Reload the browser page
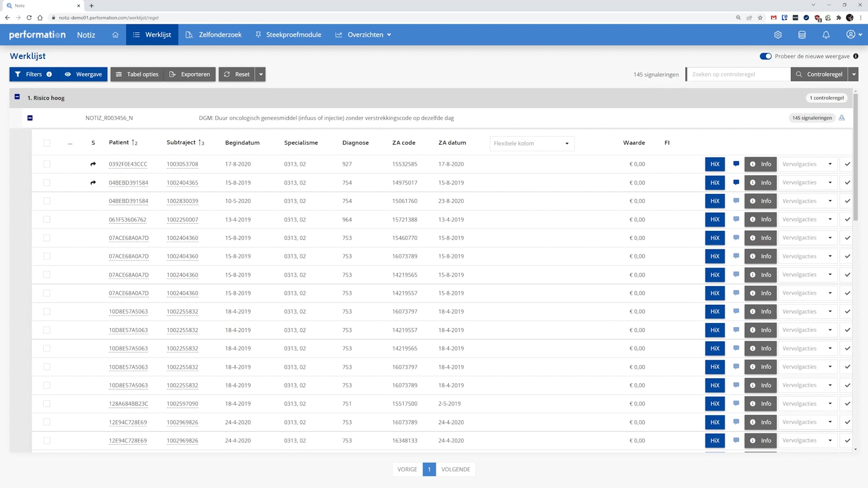Screen dimensions: 868x488 [x=29, y=17]
